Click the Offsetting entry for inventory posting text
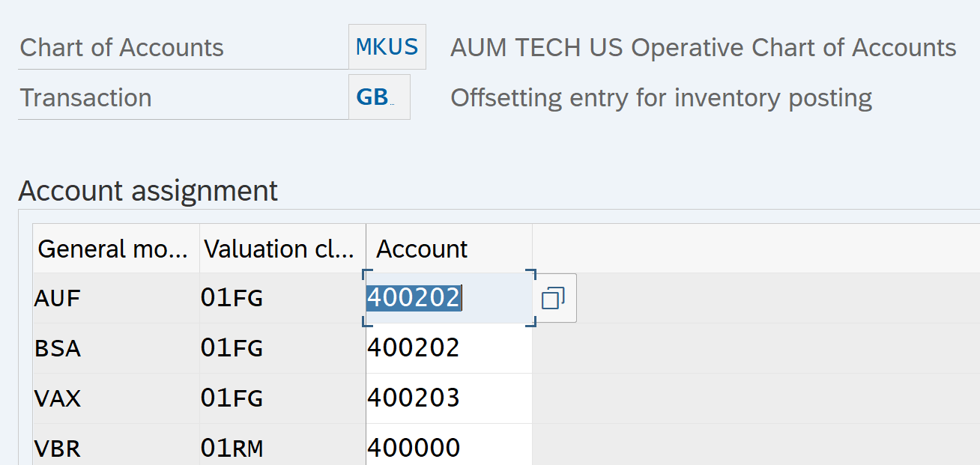The image size is (980, 465). 661,98
